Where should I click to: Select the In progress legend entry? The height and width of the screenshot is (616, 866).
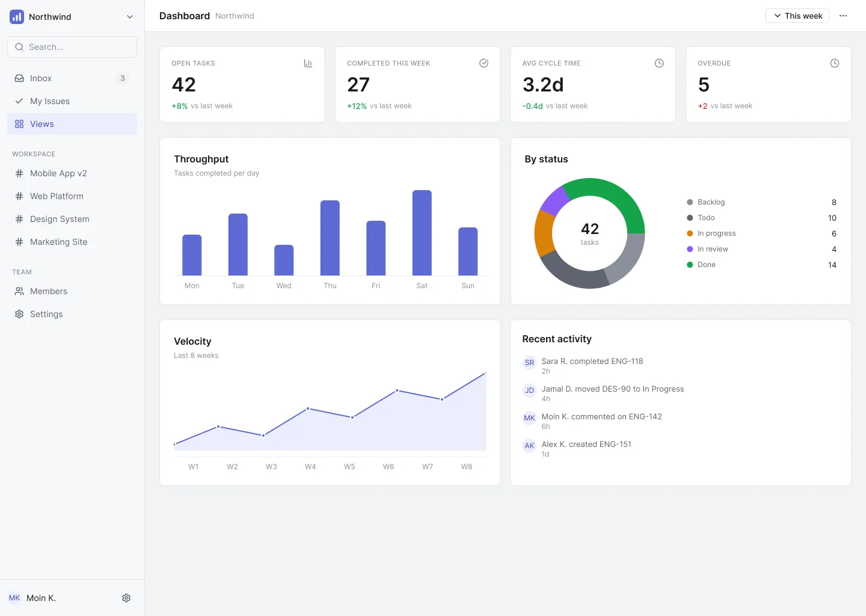(761, 233)
